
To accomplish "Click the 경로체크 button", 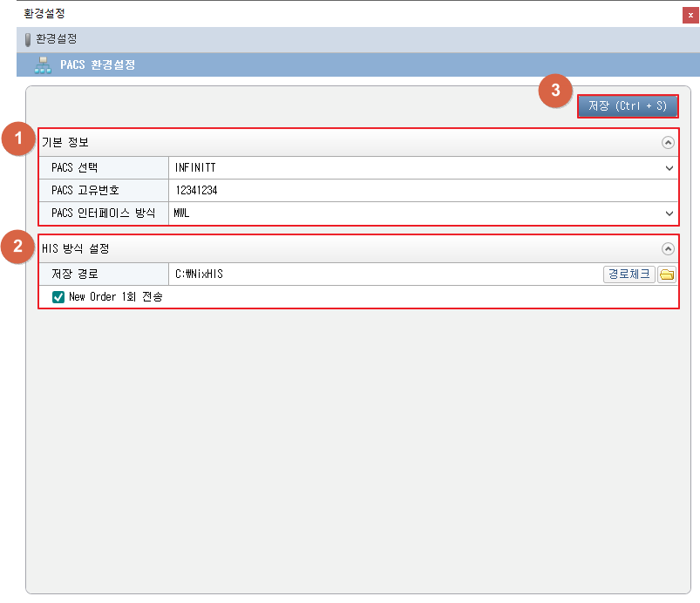I will [629, 274].
